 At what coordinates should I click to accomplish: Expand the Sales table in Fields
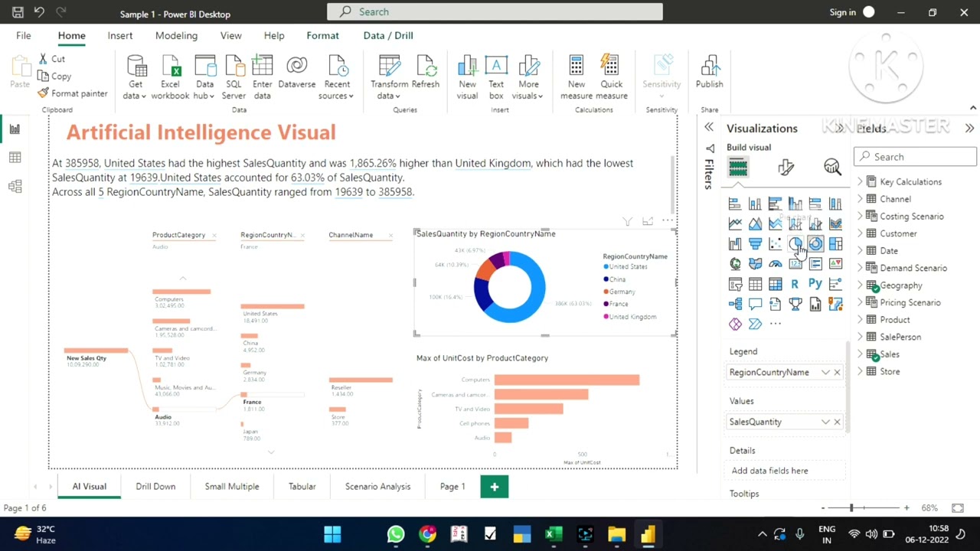pos(860,354)
